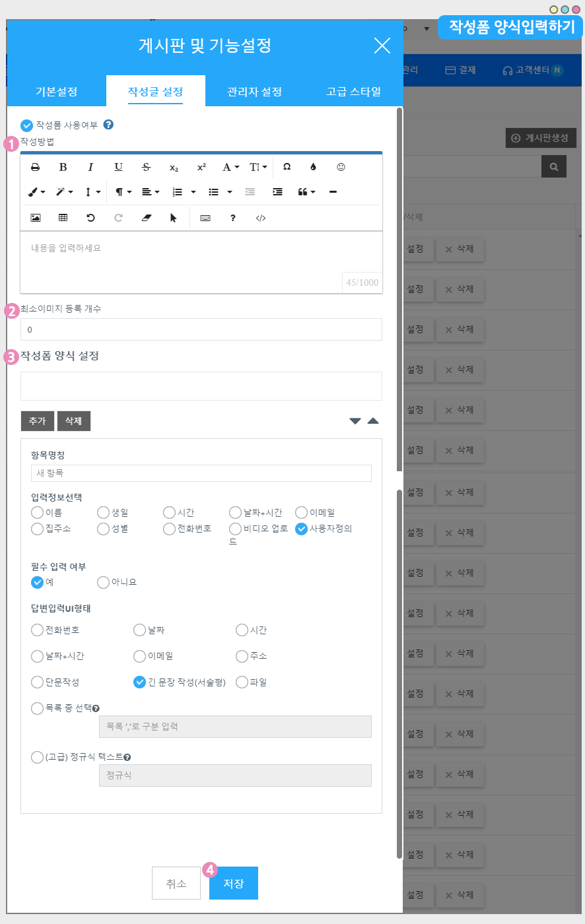Open the quote style dropdown

[306, 192]
